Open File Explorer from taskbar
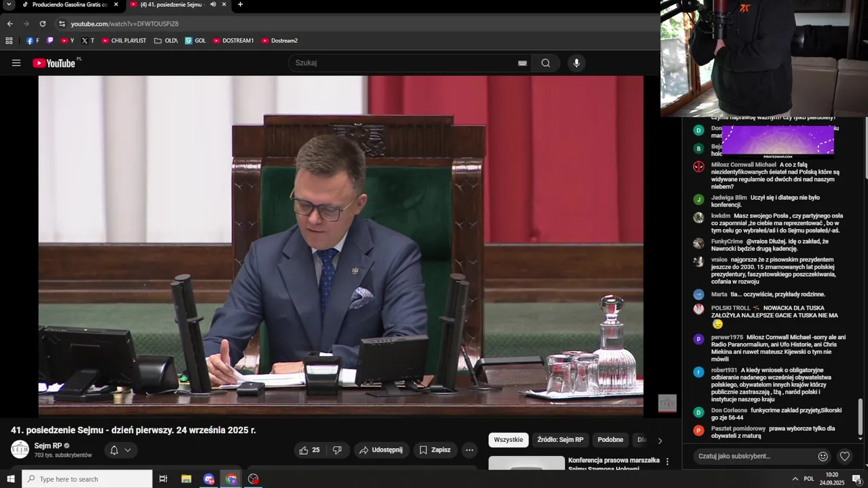Screen dimensions: 868x488 pyautogui.click(x=186, y=479)
